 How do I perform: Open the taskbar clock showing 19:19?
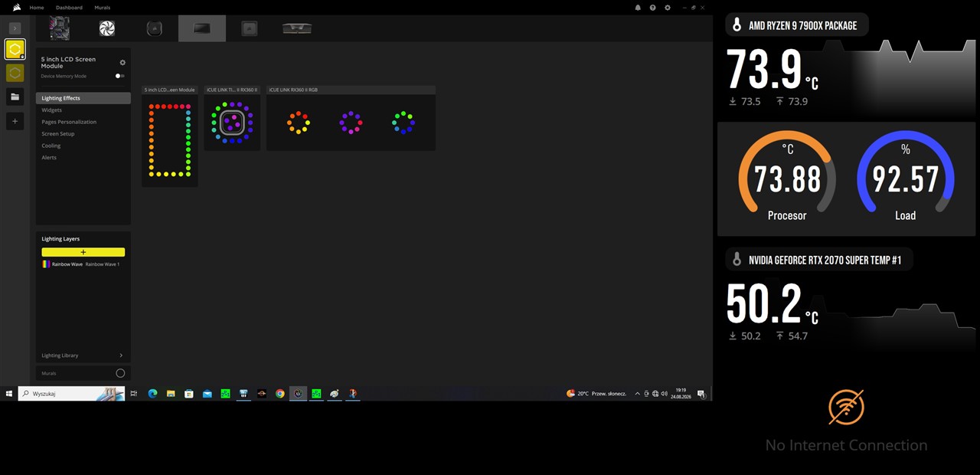(681, 394)
